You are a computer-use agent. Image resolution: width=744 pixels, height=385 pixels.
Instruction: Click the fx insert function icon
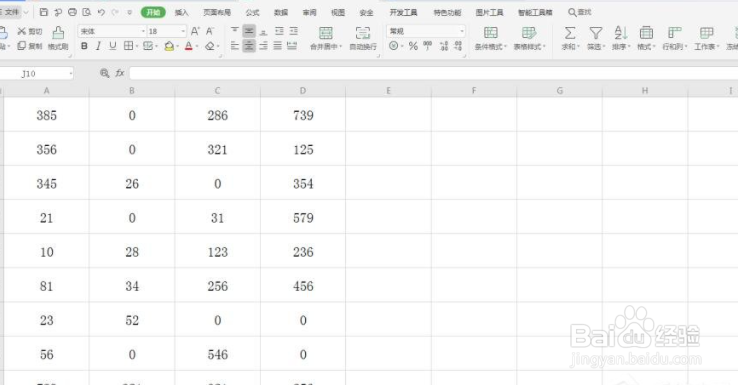[x=120, y=73]
